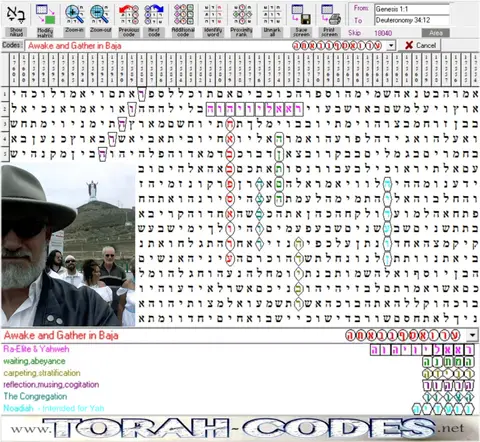
Task: Click the magenta Hebrew code boxes beside Ra-Elite & Yahweh
Action: tap(422, 350)
